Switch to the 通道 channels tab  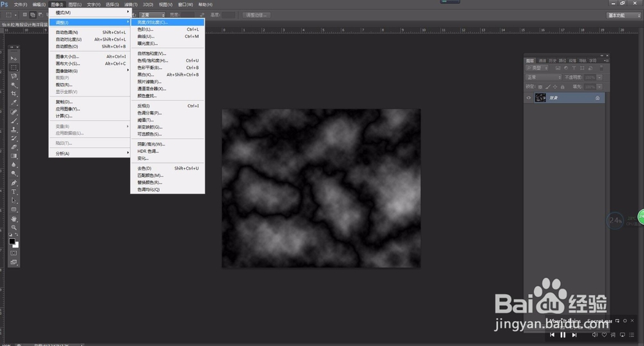click(x=542, y=60)
